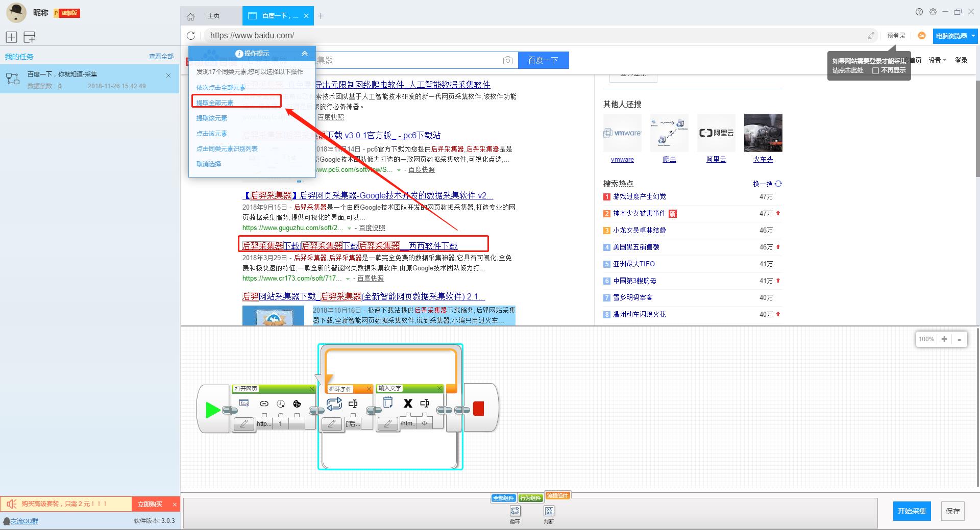Click the loop arrows icon in the 循环条件 block
The image size is (980, 530).
click(x=334, y=404)
